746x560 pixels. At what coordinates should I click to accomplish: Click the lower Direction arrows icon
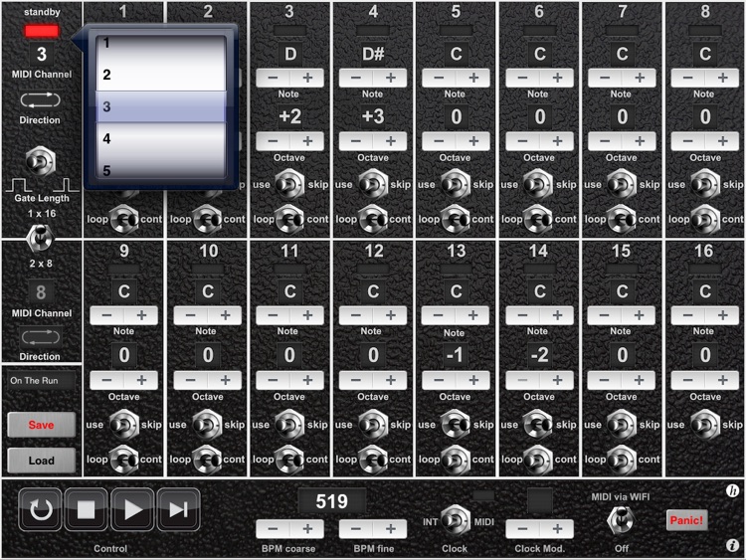(x=41, y=337)
